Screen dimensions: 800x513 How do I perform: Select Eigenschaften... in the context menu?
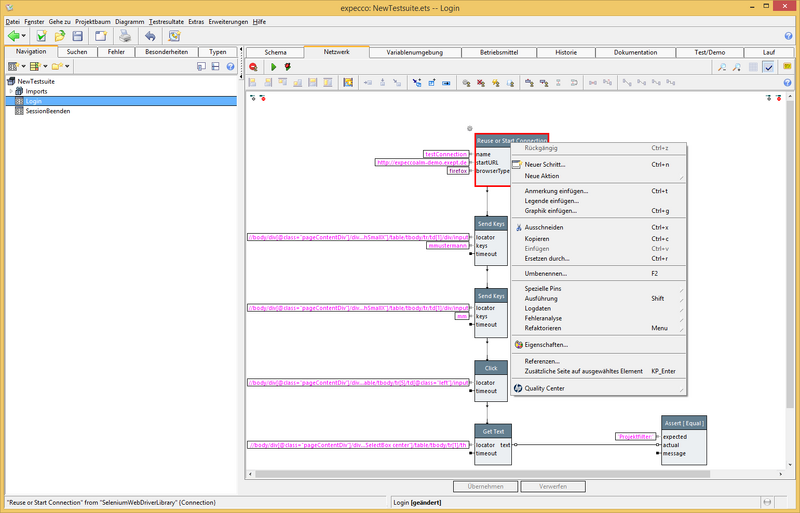[x=545, y=344]
